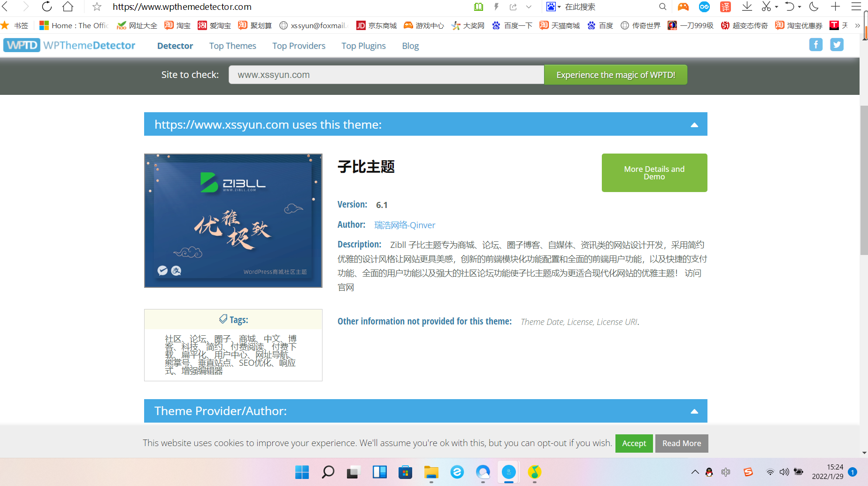Screen dimensions: 868x486
Task: Open the scissors tool dropdown arrow
Action: coord(776,7)
